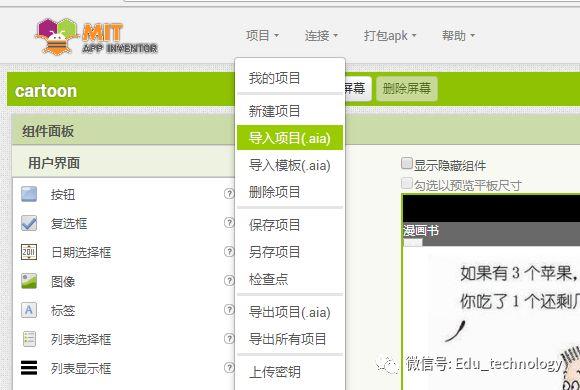Open help for the 复选框 component
Image resolution: width=580 pixels, height=390 pixels.
click(x=229, y=222)
